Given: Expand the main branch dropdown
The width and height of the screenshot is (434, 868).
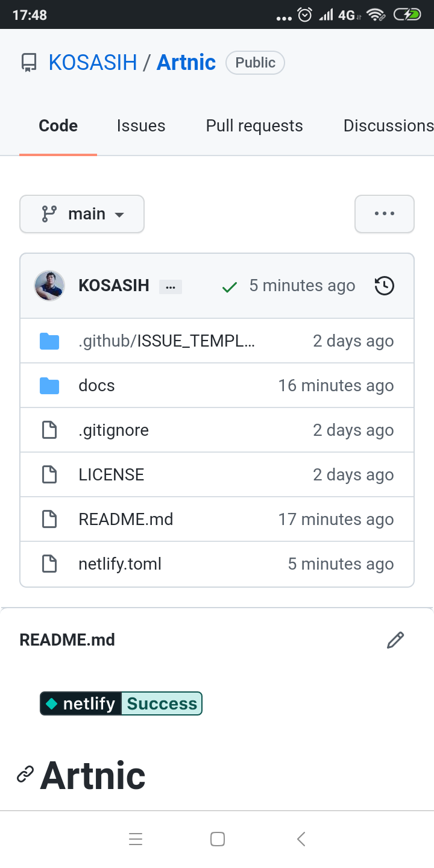Looking at the screenshot, I should [82, 214].
